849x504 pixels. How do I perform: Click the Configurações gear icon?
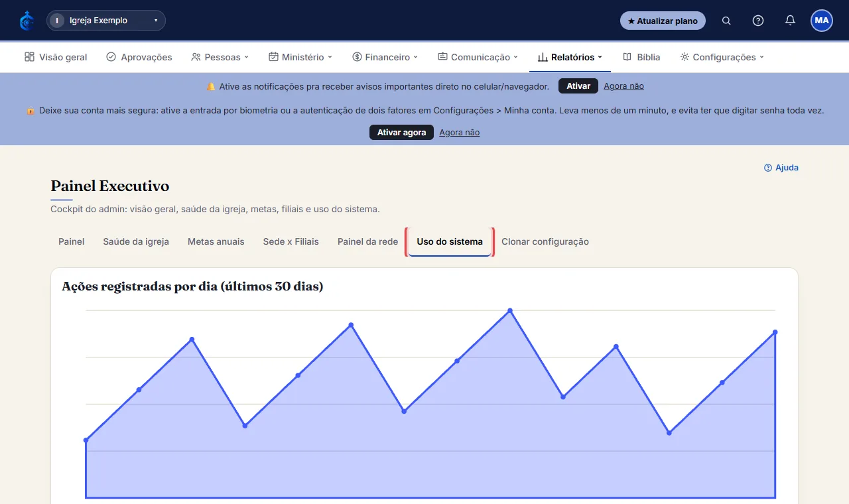coord(685,57)
